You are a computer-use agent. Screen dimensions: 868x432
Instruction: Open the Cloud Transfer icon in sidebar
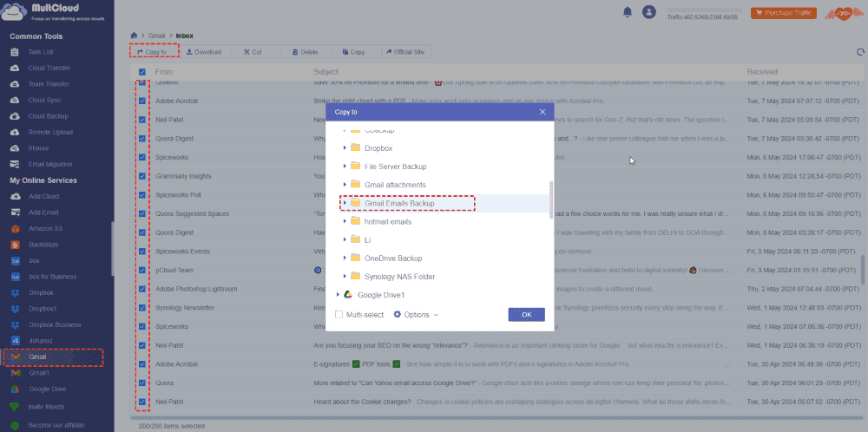pos(16,68)
